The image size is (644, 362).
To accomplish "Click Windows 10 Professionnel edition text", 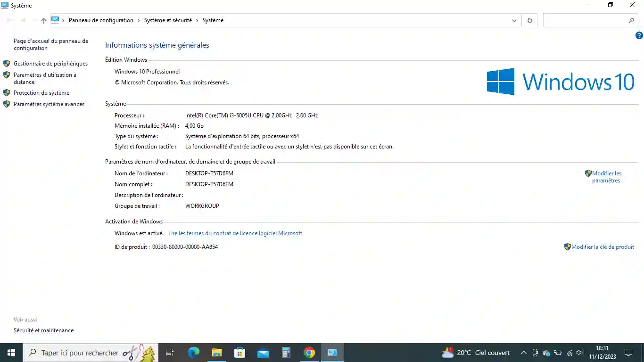I will coord(147,72).
